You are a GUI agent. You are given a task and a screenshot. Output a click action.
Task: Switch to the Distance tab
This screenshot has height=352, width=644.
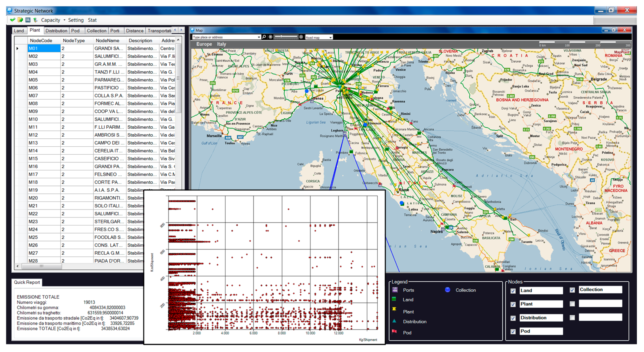pos(135,31)
